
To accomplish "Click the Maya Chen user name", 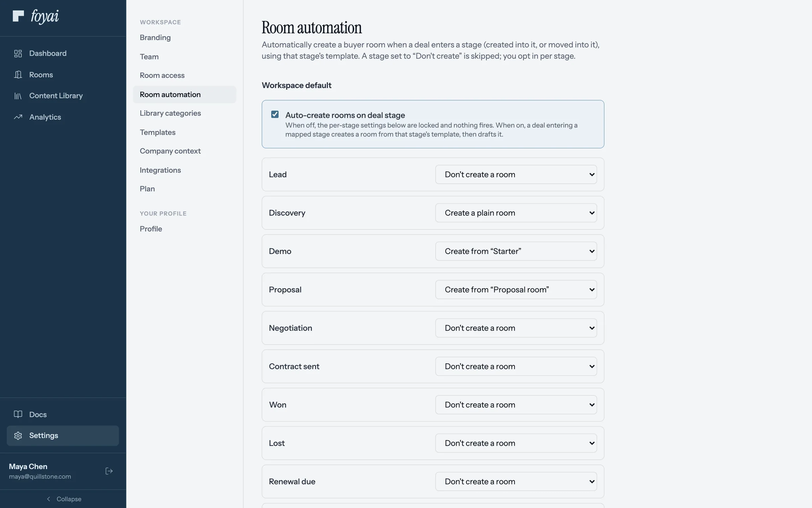I will coord(28,466).
